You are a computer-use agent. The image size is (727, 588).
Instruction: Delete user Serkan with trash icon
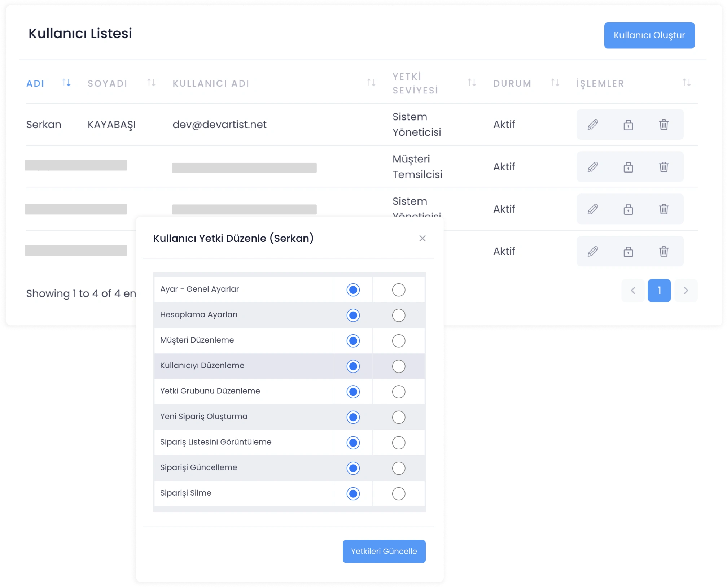coord(664,125)
